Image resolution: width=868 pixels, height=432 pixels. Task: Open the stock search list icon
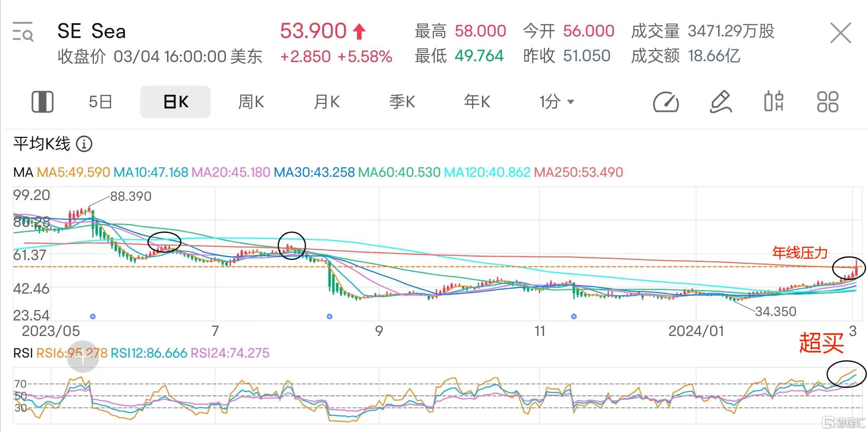coord(23,32)
